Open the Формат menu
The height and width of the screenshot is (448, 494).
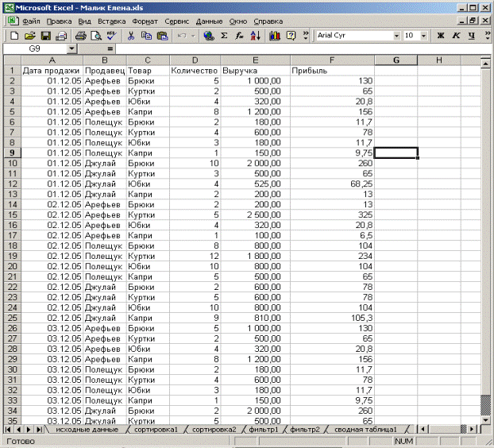(x=145, y=21)
